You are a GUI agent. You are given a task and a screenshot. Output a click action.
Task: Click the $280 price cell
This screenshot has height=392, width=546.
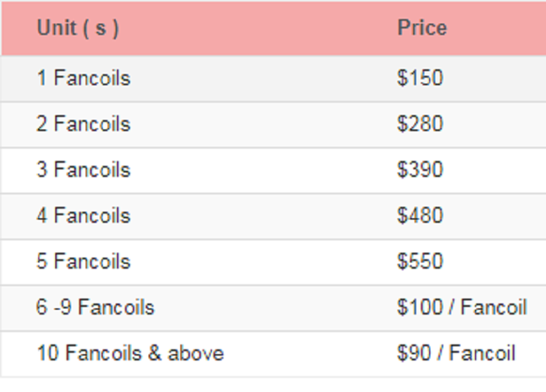click(420, 123)
